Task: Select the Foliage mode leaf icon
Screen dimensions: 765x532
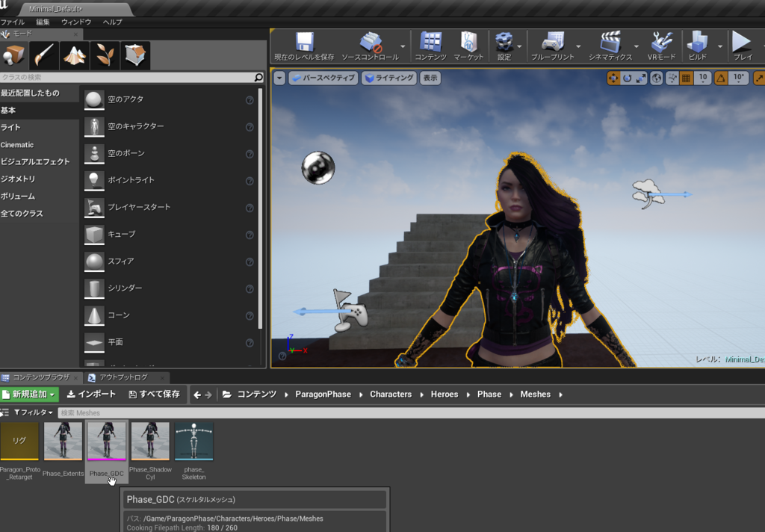Action: (105, 55)
